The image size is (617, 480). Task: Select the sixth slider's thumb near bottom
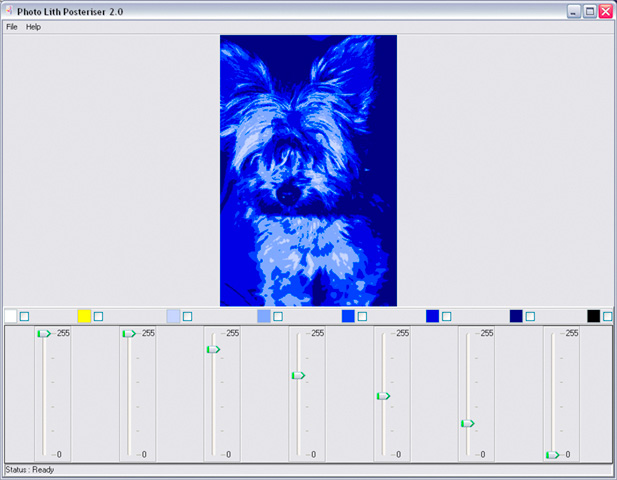pyautogui.click(x=467, y=423)
